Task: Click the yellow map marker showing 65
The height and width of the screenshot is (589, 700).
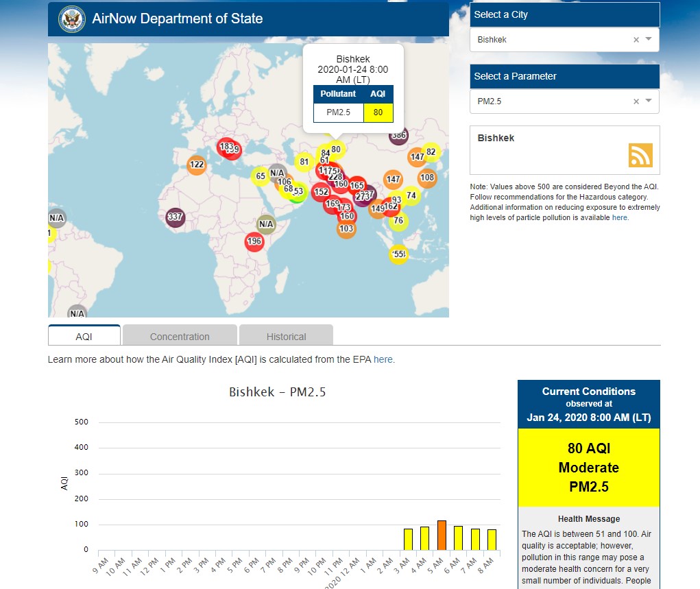Action: pos(261,176)
